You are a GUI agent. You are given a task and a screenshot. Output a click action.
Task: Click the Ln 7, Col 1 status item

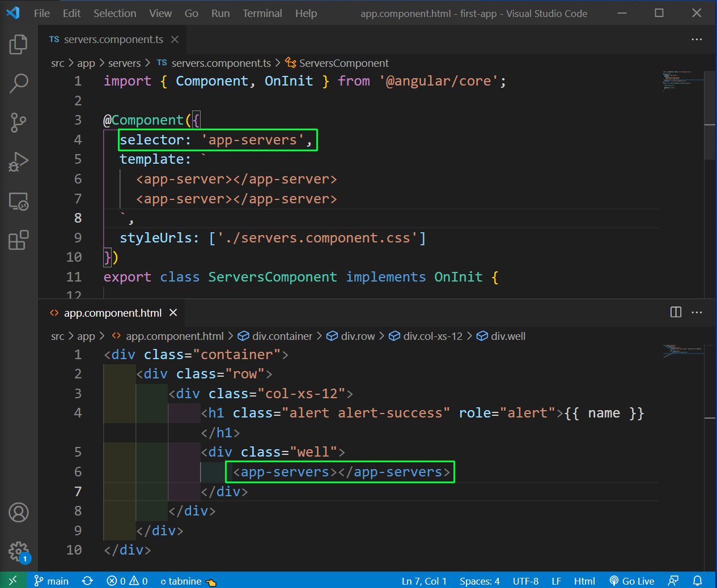point(424,581)
